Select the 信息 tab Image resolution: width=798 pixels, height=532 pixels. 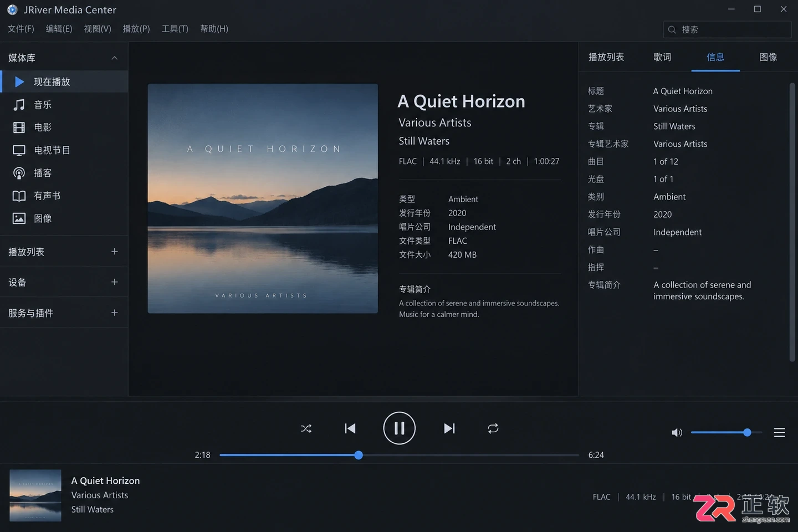pyautogui.click(x=715, y=57)
